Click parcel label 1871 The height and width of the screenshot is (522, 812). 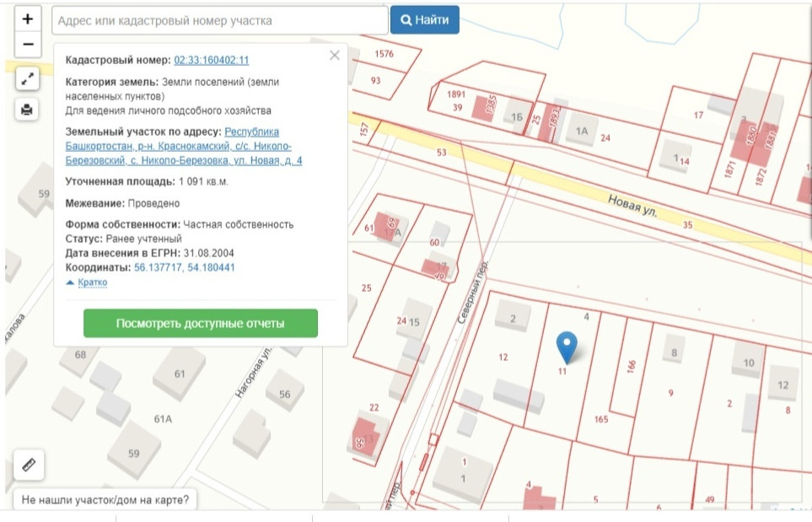[730, 169]
